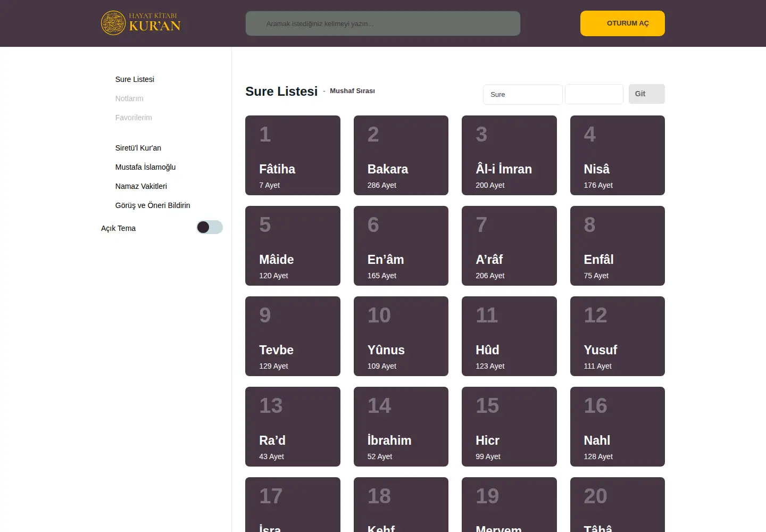Toggle the Açık Tema switch
Viewport: 766px width, 532px height.
pos(210,228)
